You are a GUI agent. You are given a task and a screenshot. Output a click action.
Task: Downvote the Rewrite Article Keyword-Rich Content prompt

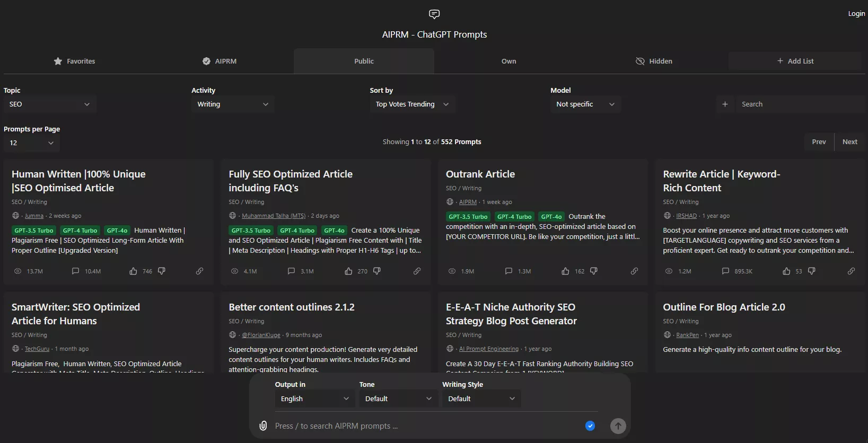812,271
